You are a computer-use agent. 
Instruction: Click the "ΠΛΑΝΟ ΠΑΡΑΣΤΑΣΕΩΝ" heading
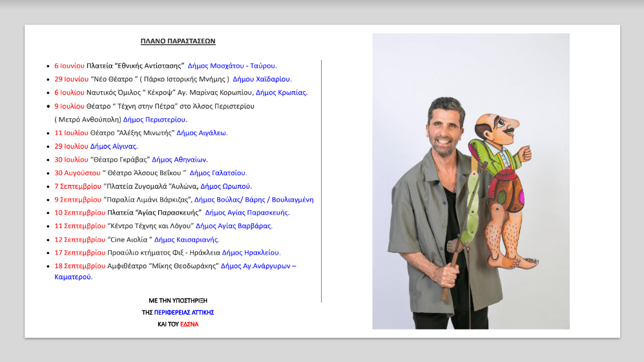pos(178,41)
